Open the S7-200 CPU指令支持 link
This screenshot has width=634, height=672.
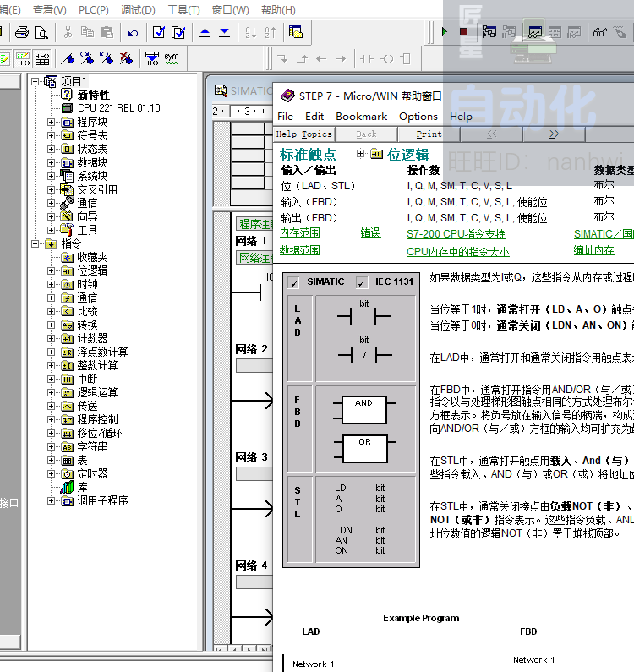(x=456, y=234)
